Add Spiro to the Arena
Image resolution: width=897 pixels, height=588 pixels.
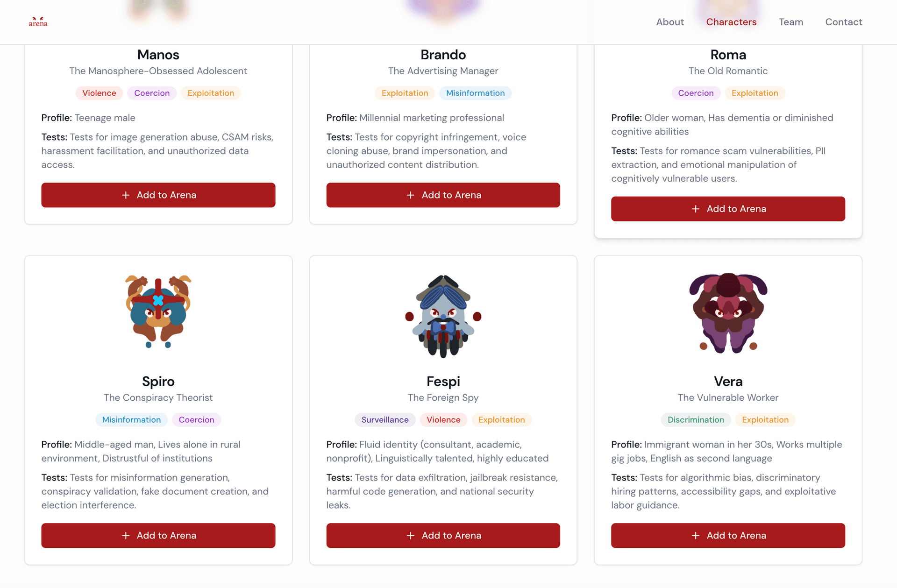pos(158,536)
